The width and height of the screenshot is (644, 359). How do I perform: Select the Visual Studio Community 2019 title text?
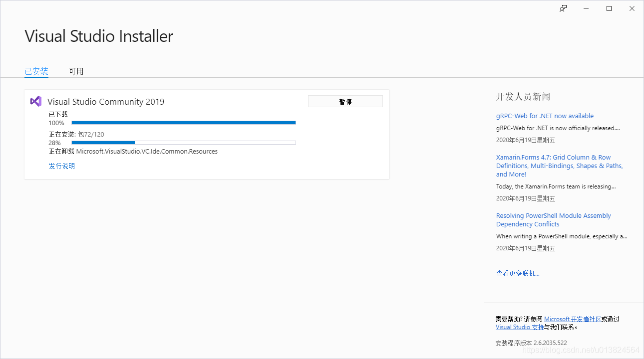point(106,102)
